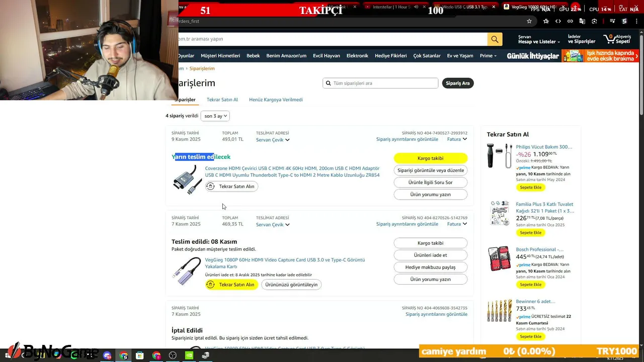Open OBS Studio from the taskbar
The width and height of the screenshot is (644, 362).
pos(173,355)
